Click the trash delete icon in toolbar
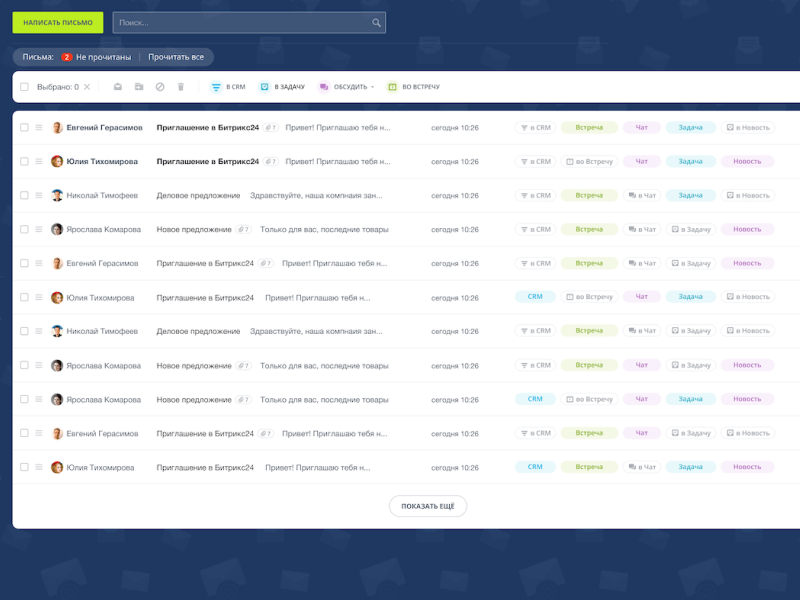Image resolution: width=800 pixels, height=600 pixels. [x=181, y=87]
